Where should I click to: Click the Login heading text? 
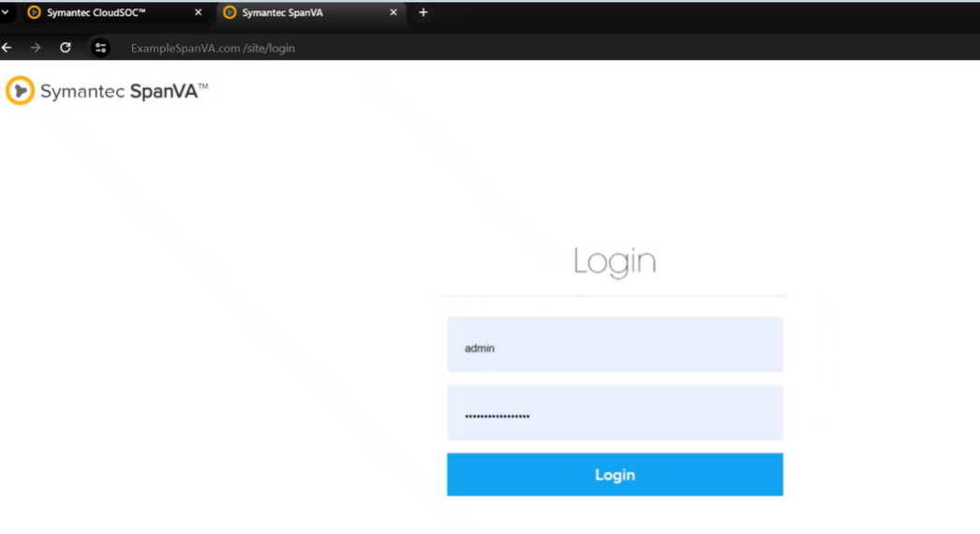point(615,260)
